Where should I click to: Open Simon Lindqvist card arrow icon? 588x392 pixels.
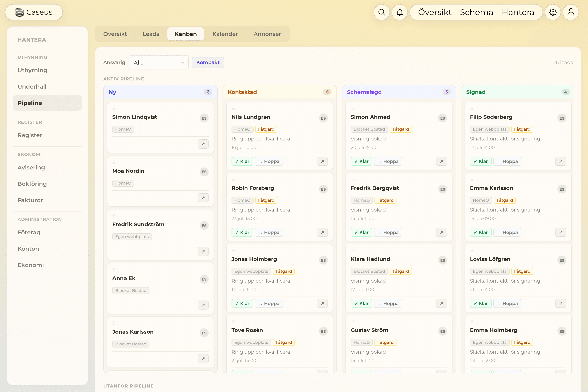(x=203, y=144)
